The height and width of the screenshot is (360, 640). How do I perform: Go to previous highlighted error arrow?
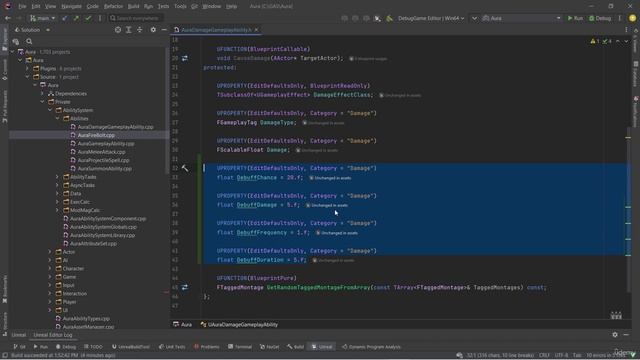pos(618,41)
